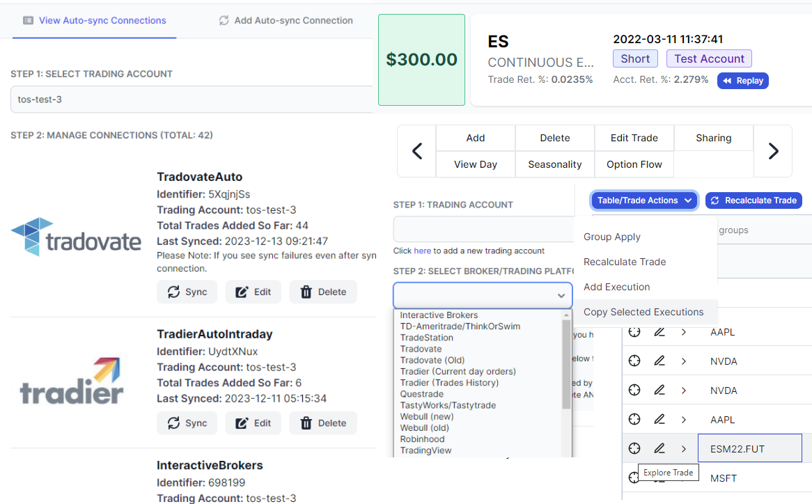Edit pencil icon on first AAPL row

[x=659, y=331]
